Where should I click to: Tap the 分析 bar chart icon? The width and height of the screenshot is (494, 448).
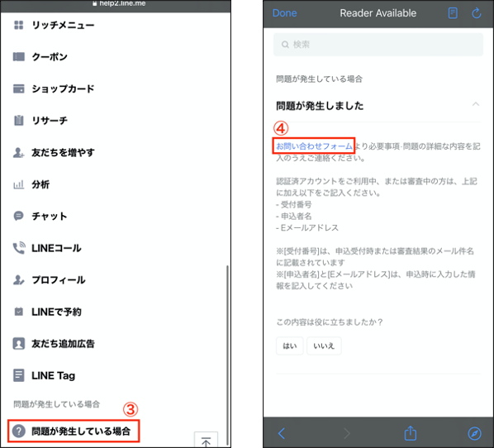(19, 184)
